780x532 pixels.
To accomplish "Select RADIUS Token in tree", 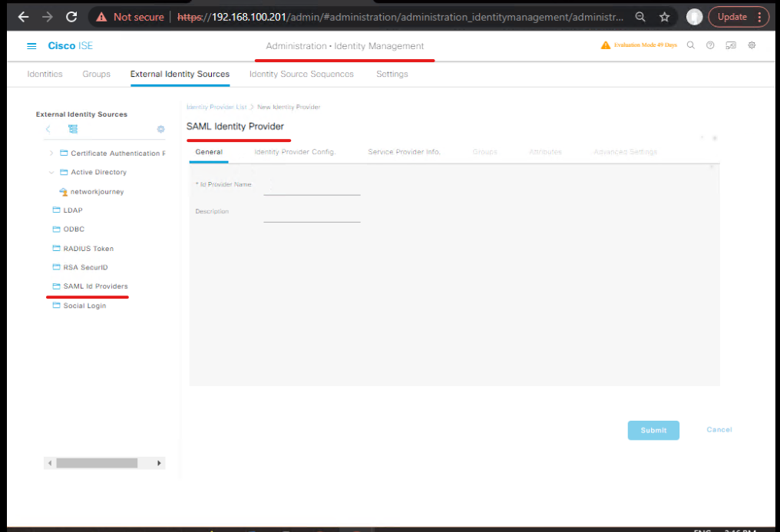I will [x=88, y=249].
